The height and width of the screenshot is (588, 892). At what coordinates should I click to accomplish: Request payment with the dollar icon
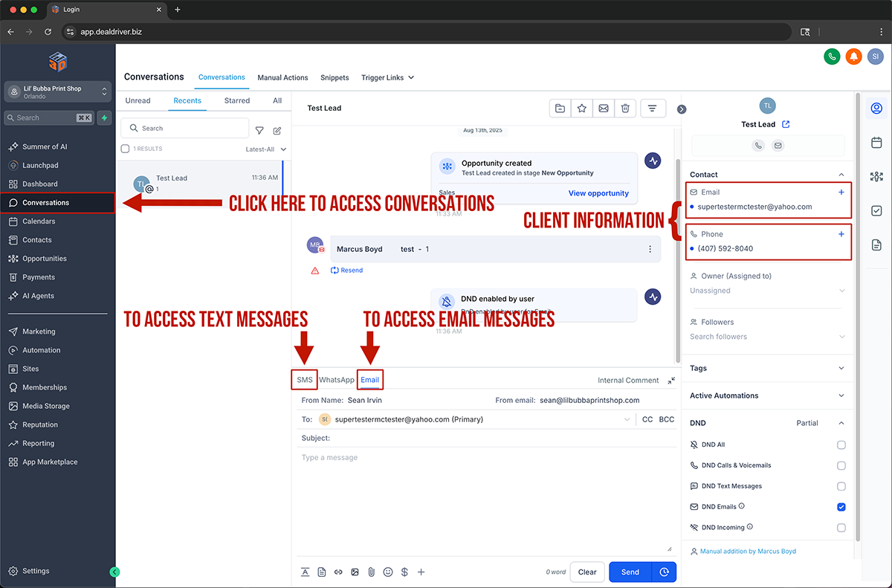pos(404,572)
